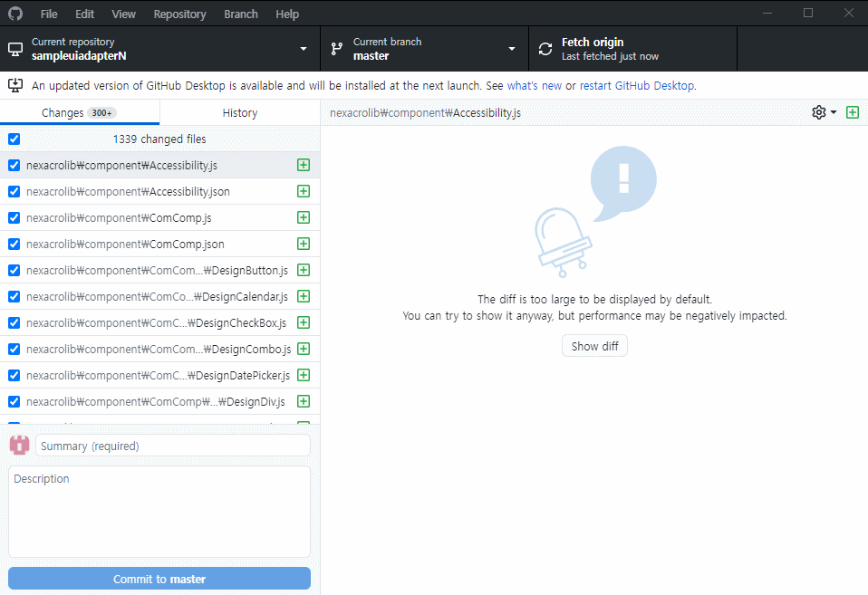The height and width of the screenshot is (595, 868).
Task: Open the what's new link
Action: [x=535, y=86]
